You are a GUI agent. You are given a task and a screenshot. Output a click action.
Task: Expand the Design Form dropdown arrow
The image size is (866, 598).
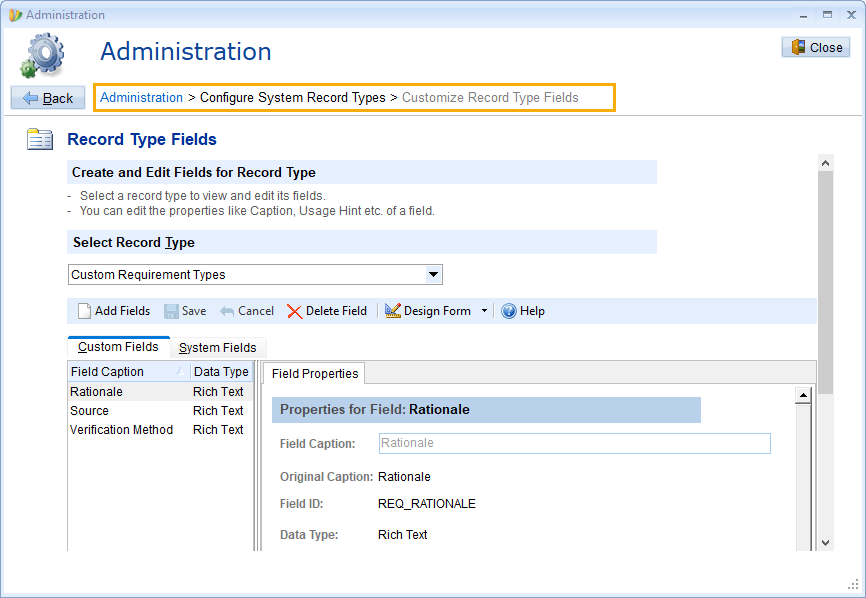coord(484,311)
